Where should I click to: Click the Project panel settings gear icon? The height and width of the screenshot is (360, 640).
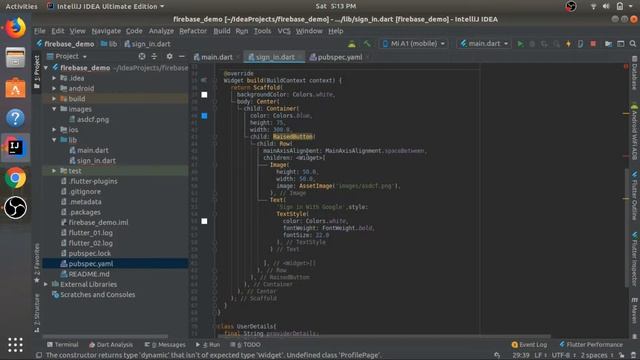click(169, 56)
